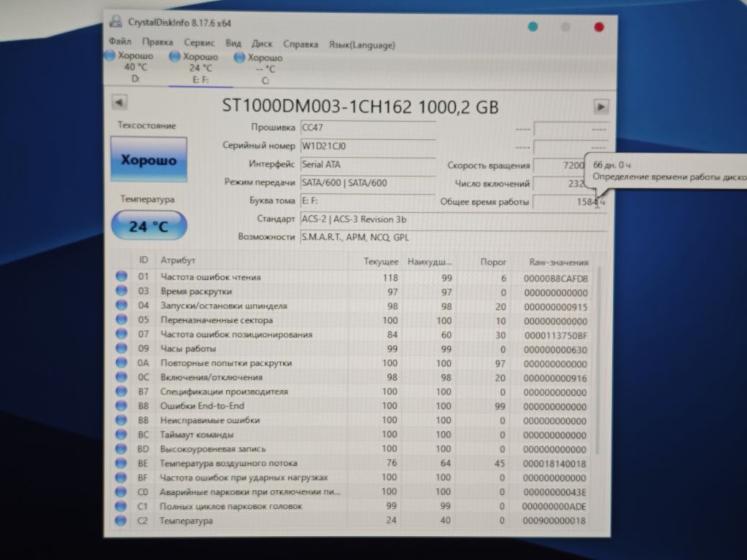Open the Язык(Language) menu
The image size is (747, 560).
pos(362,45)
